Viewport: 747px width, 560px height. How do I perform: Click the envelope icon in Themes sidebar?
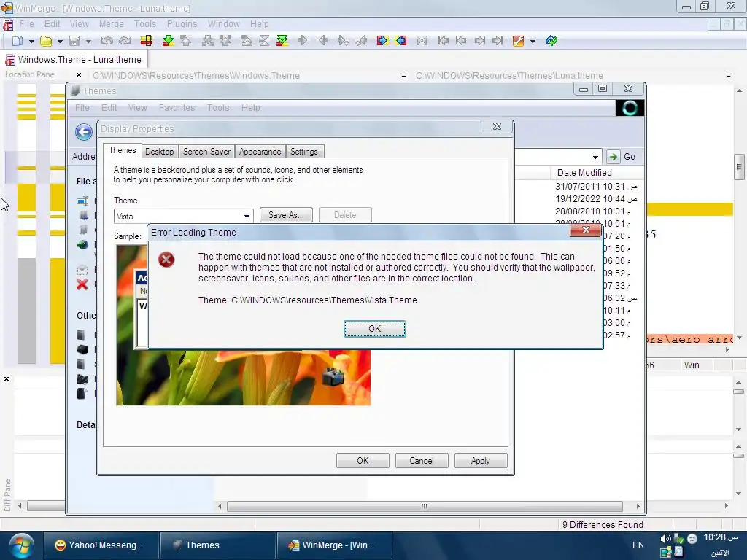pos(82,270)
